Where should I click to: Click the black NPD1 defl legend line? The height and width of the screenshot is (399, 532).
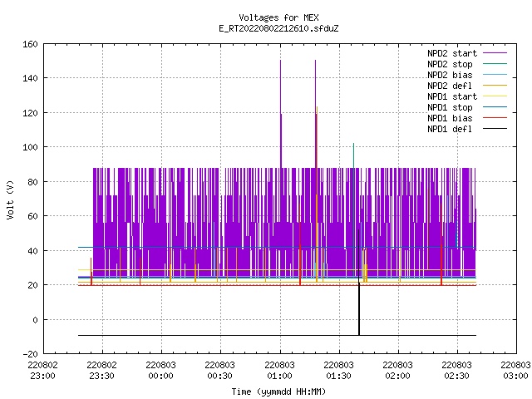(x=495, y=129)
